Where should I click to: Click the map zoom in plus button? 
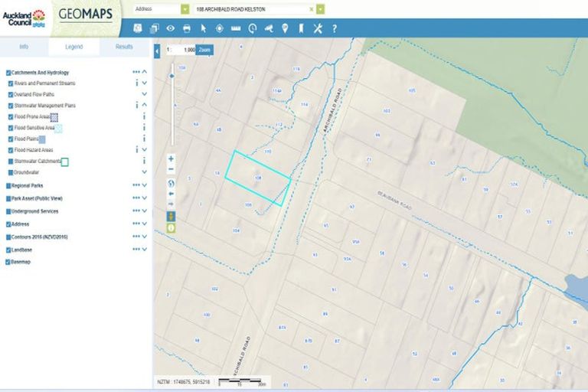(x=171, y=158)
